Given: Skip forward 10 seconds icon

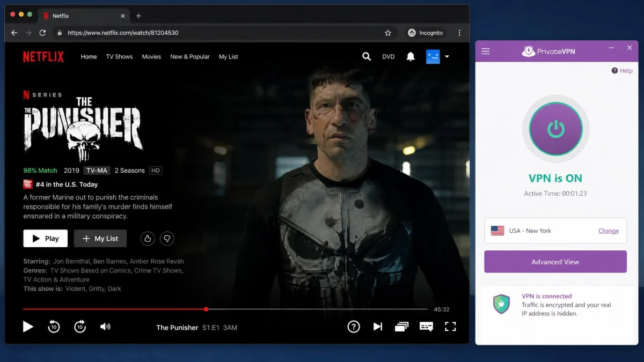Looking at the screenshot, I should click(x=80, y=326).
